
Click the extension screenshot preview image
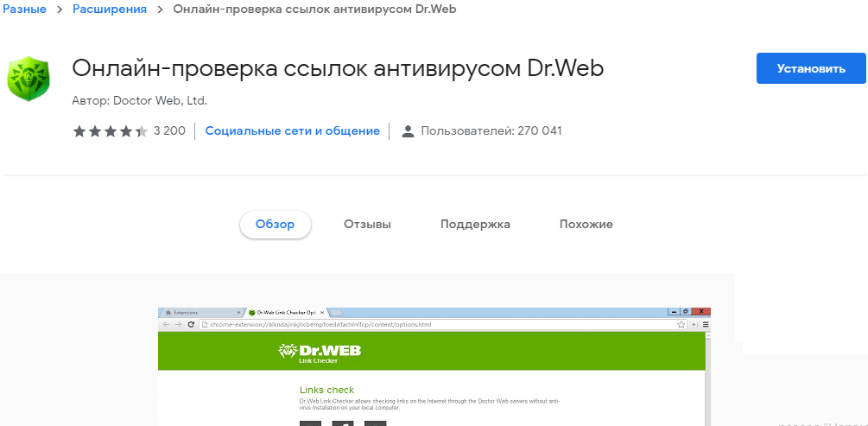tap(434, 366)
